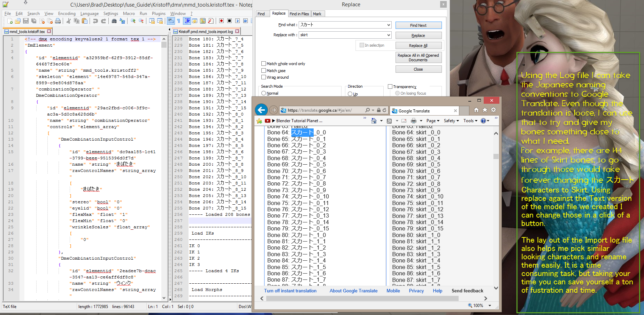Expand the browser zoom level 100% dropdown
Viewport: 644px width, 315px height.
[x=490, y=306]
